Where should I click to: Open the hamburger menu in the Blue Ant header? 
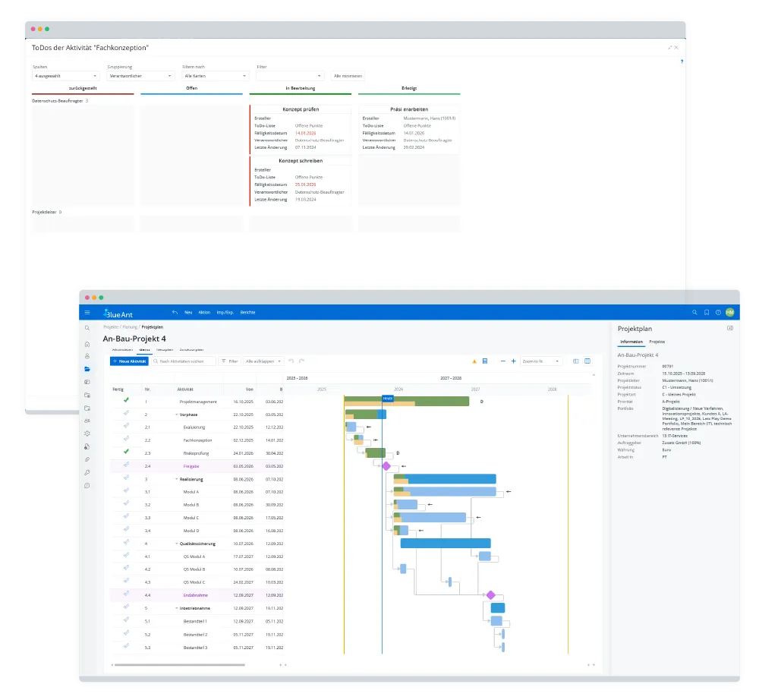tap(87, 312)
